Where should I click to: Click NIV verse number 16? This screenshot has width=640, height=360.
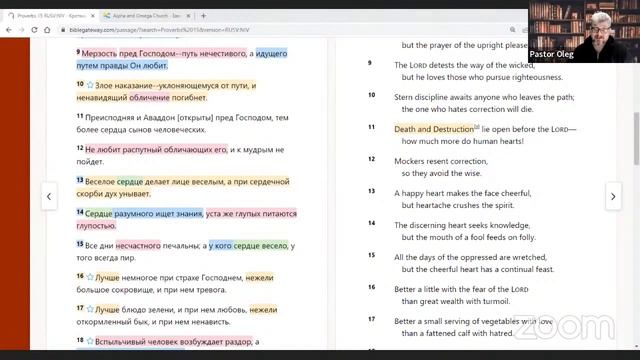pos(371,287)
